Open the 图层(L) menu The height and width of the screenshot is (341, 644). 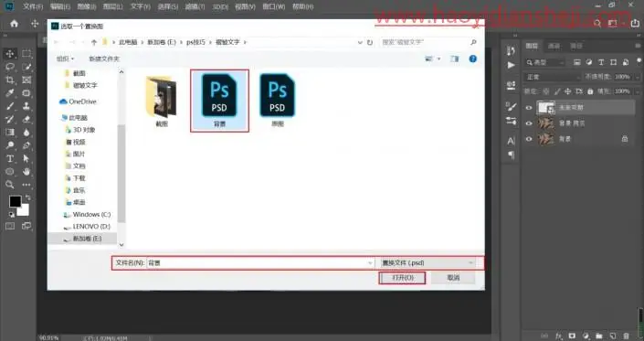(112, 6)
